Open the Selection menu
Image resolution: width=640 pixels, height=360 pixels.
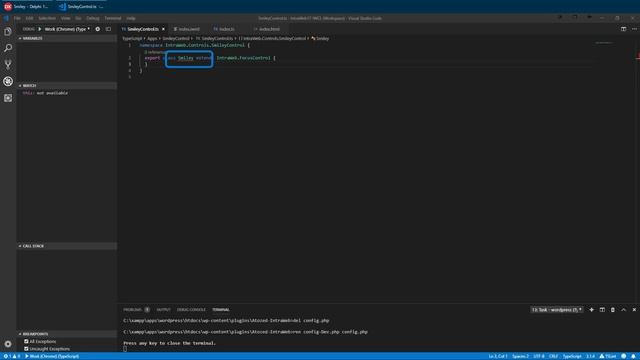(x=47, y=18)
